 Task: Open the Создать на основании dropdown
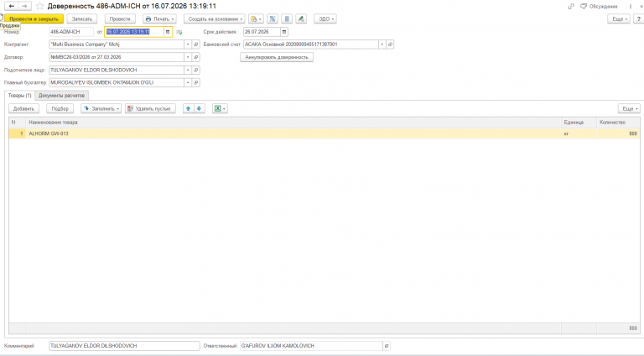pos(215,19)
